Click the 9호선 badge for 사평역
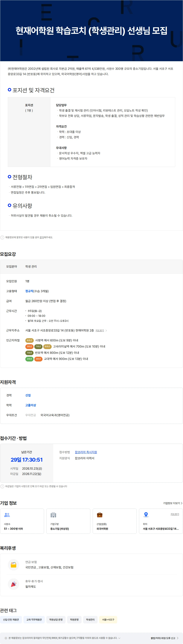This screenshot has width=183, height=644. point(30,341)
